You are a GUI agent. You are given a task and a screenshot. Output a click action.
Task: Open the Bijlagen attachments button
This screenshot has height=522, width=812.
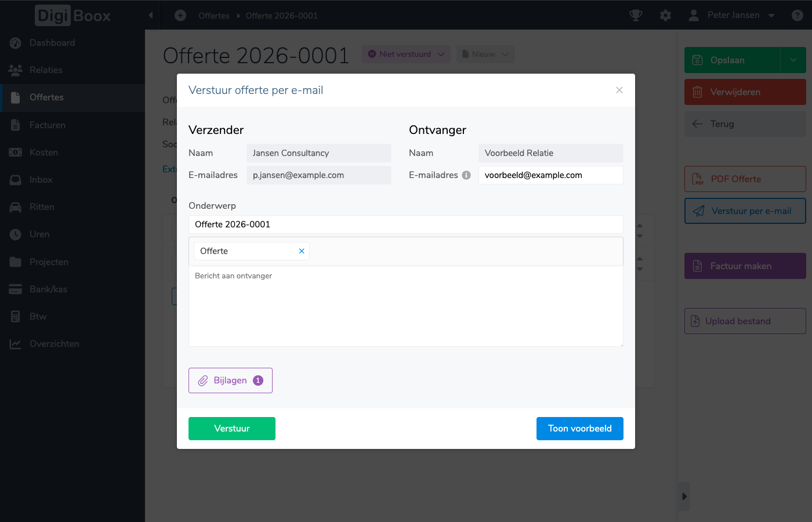(230, 380)
